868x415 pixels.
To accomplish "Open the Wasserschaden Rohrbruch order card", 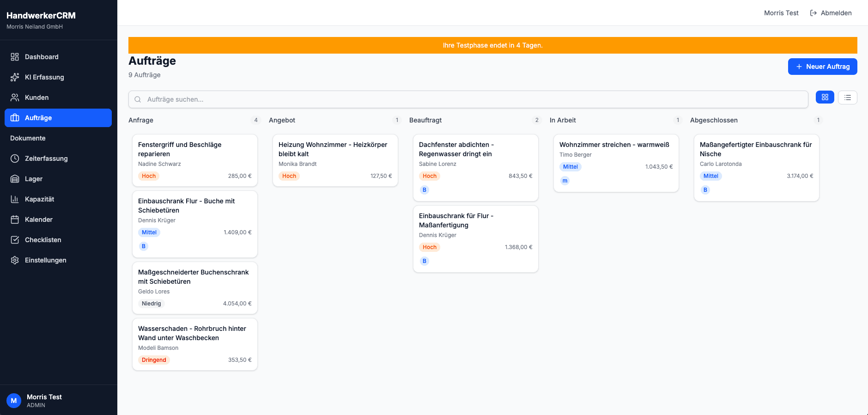I will tap(194, 344).
